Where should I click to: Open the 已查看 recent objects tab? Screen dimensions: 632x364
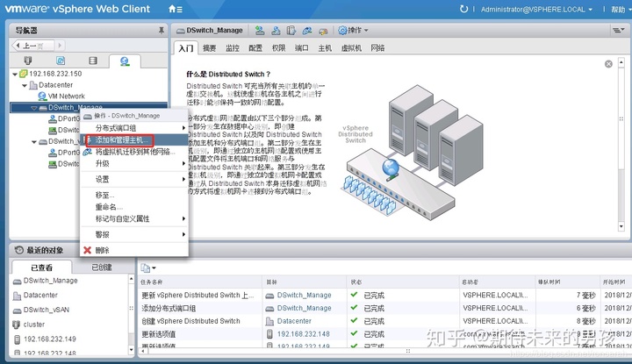click(41, 268)
